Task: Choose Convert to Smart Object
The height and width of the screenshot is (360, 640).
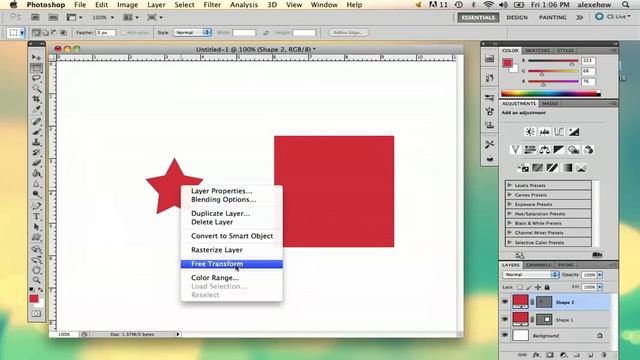Action: [231, 236]
